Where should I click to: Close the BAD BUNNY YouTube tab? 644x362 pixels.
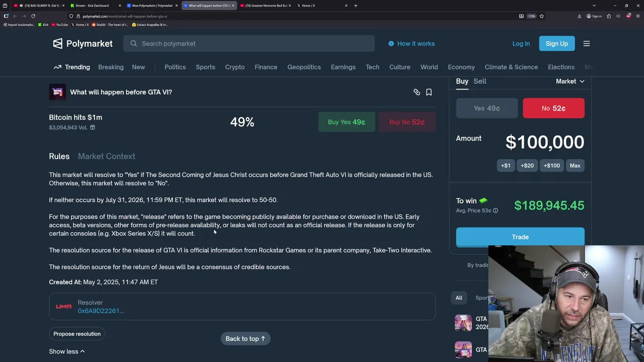pyautogui.click(x=63, y=6)
